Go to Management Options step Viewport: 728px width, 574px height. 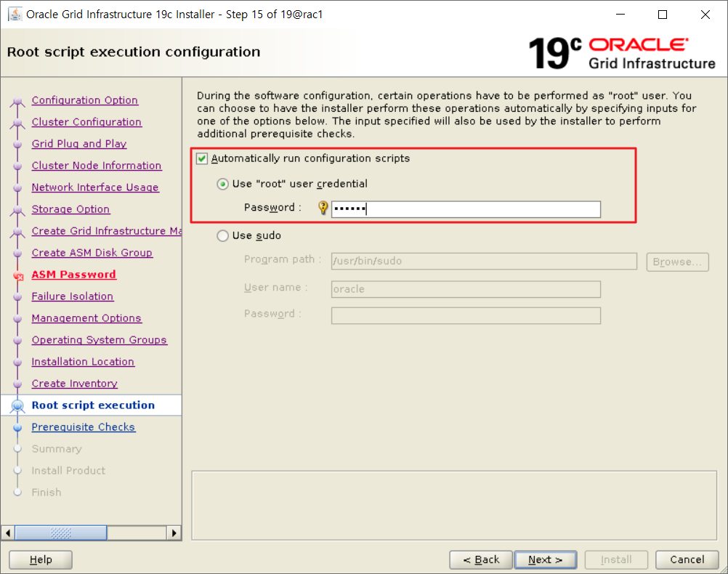tap(86, 318)
